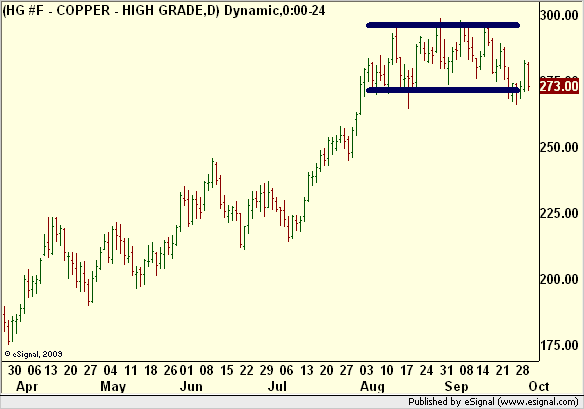Click the 'Jul' month label on the time axis
This screenshot has height=409, width=584.
pyautogui.click(x=277, y=386)
